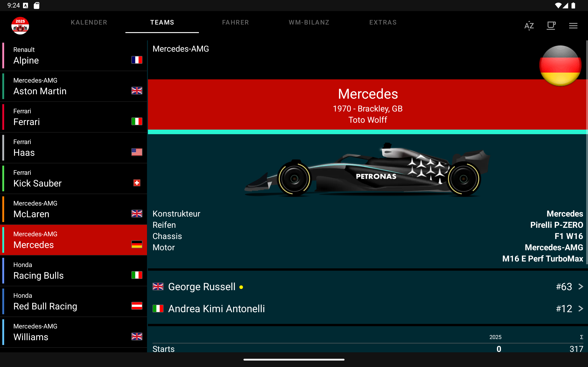588x367 pixels.
Task: Open George Russell driver link
Action: point(202,287)
